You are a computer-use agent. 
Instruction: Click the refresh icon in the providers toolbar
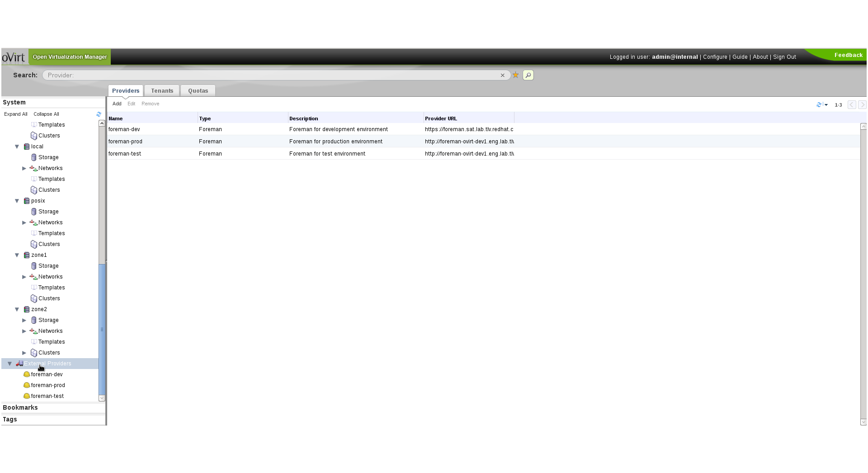[819, 105]
